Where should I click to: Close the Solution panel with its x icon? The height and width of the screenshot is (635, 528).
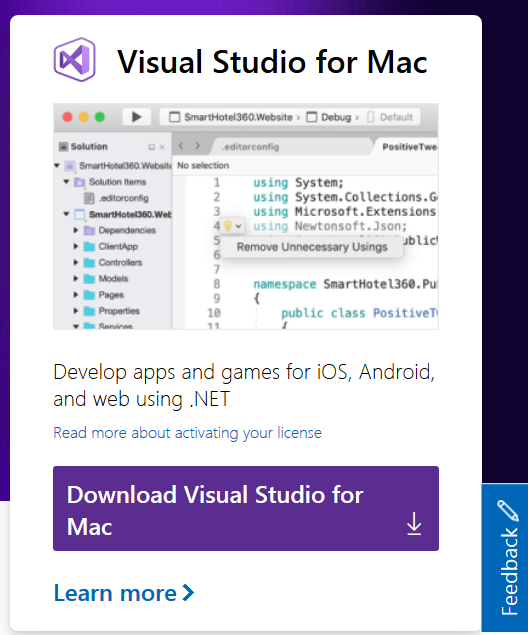pyautogui.click(x=162, y=147)
